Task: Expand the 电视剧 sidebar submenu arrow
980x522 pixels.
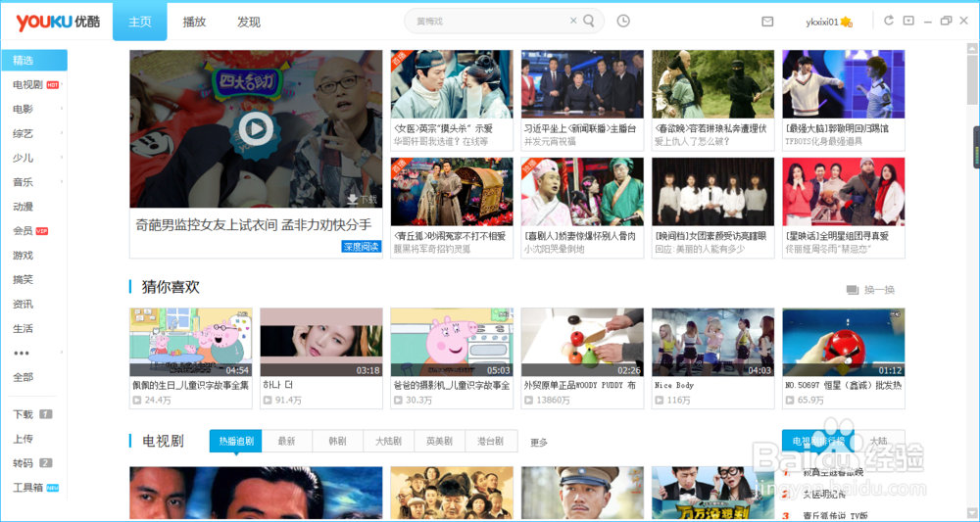Action: [62, 84]
